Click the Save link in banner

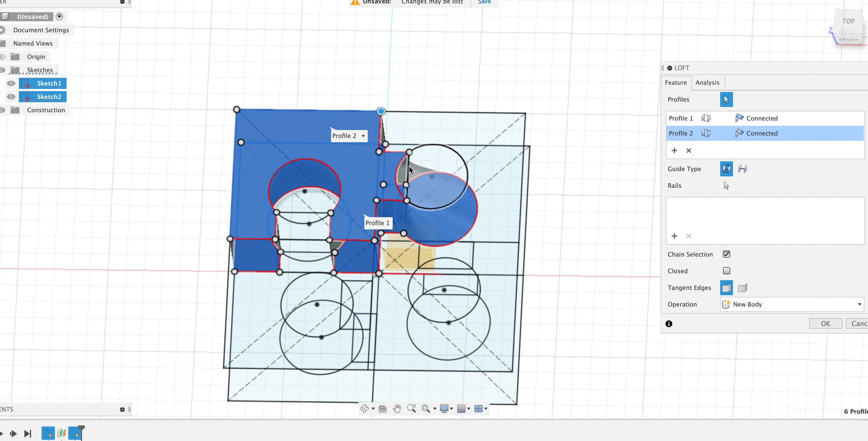(x=484, y=2)
